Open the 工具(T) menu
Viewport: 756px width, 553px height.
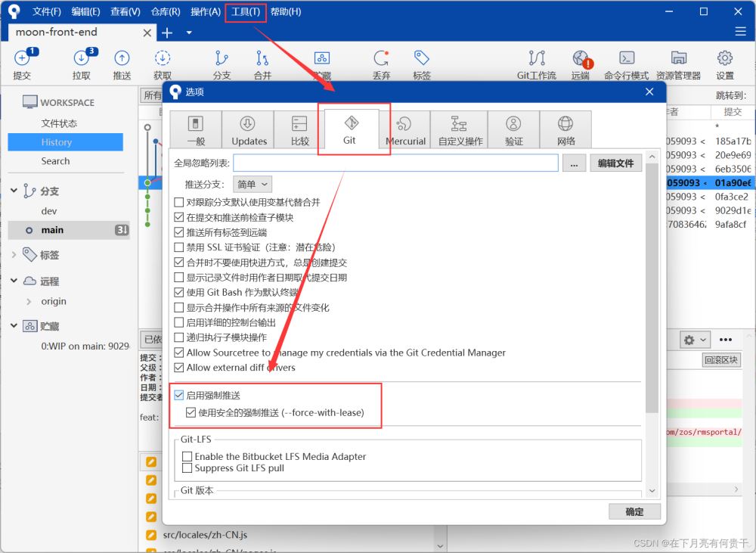[246, 11]
